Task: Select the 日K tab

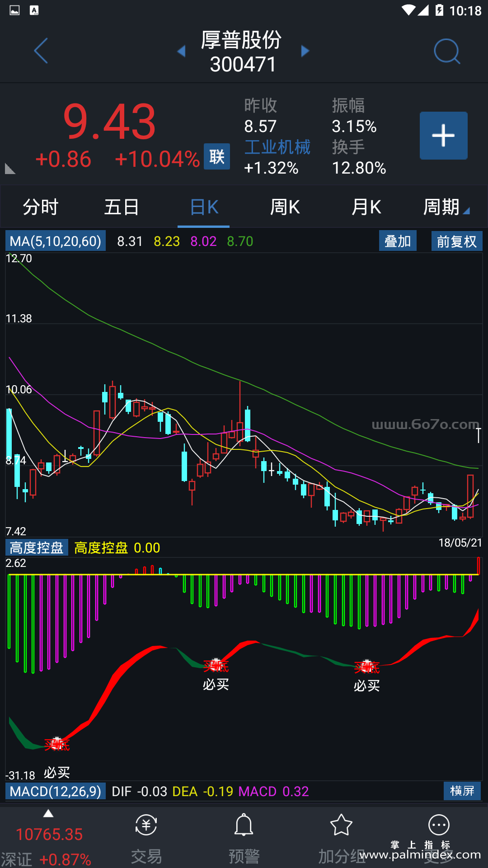Action: (x=204, y=207)
